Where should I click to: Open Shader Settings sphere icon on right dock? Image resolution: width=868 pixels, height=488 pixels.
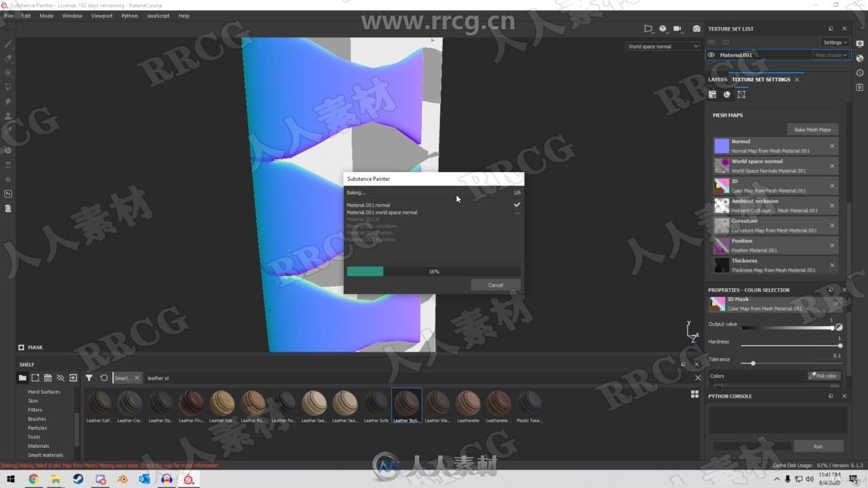click(860, 58)
